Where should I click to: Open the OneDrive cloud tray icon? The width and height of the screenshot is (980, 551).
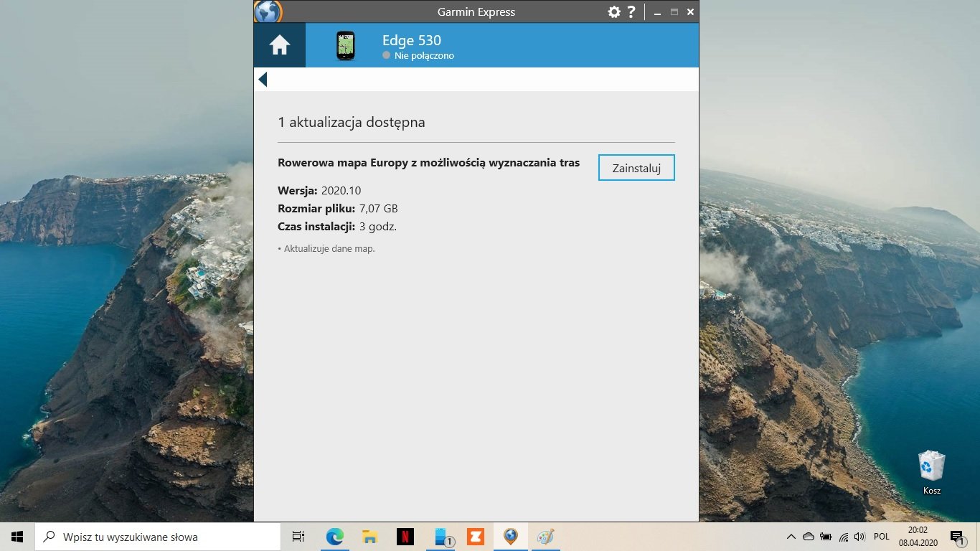[809, 537]
